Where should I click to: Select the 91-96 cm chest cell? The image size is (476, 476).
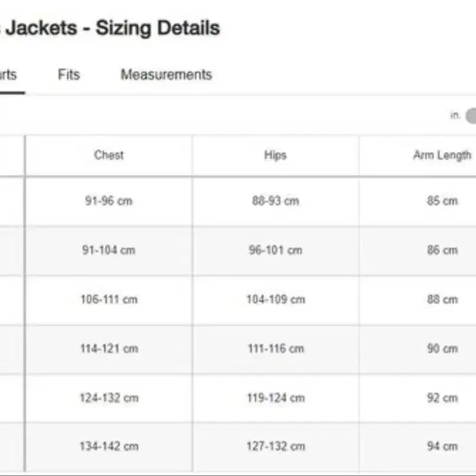108,201
